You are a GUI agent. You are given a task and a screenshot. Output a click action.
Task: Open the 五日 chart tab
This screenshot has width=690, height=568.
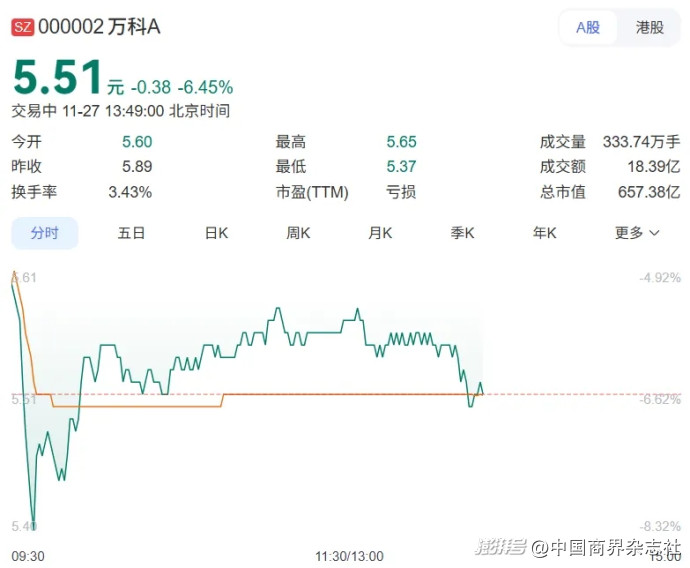(131, 233)
